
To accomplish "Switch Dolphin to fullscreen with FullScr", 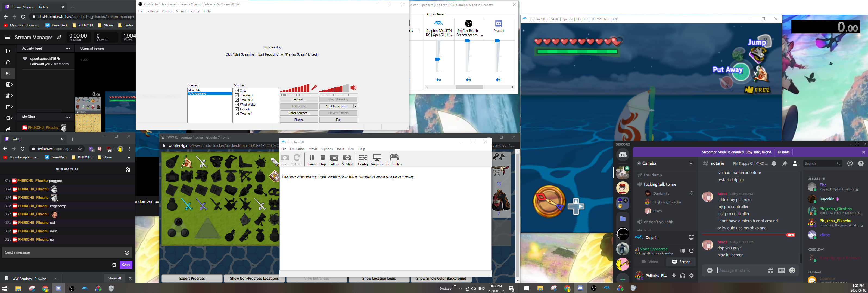I will tap(334, 160).
